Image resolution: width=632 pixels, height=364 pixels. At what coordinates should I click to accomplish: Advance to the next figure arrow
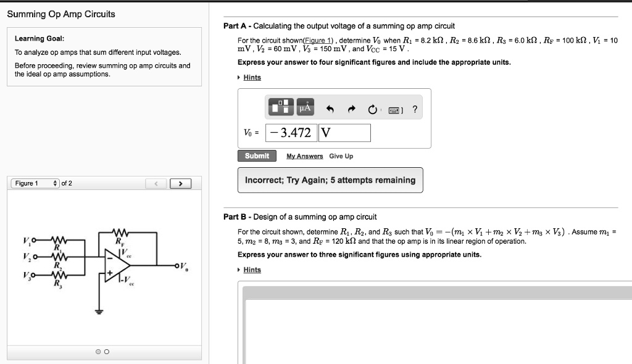pyautogui.click(x=180, y=183)
